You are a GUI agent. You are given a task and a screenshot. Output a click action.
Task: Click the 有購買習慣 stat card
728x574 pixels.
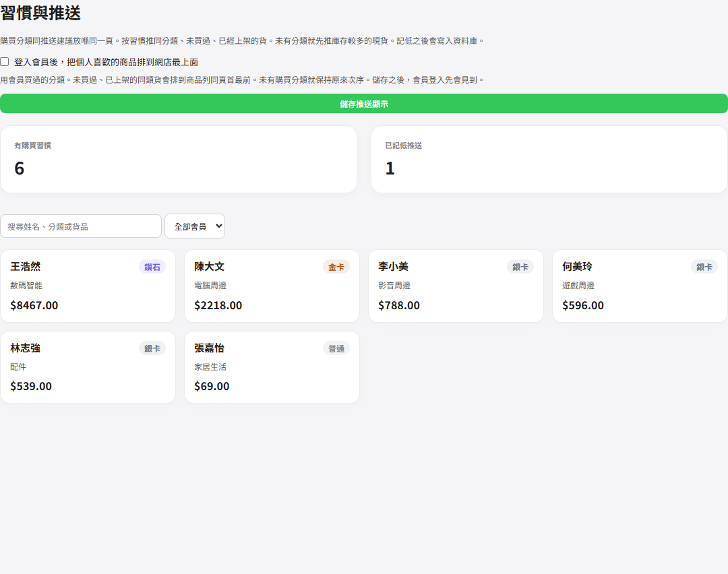tap(179, 159)
